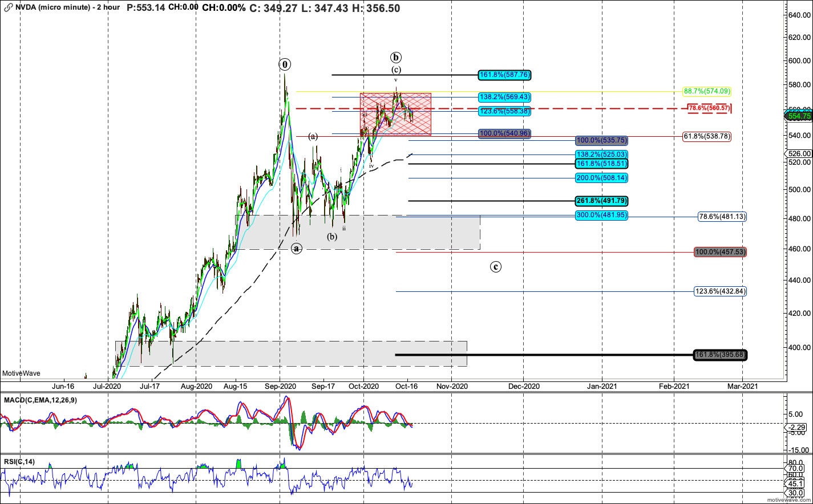Click the Mar-2021 date axis label

(x=742, y=386)
